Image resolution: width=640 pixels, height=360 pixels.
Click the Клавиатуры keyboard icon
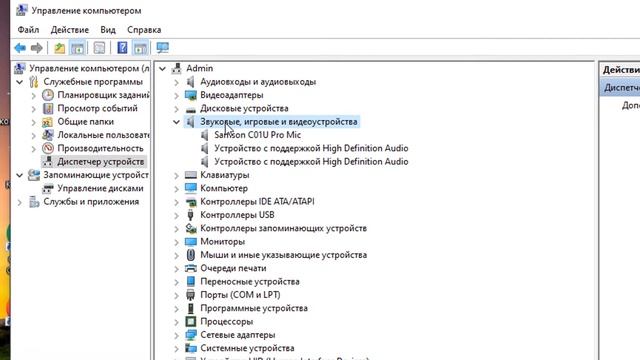pyautogui.click(x=191, y=175)
